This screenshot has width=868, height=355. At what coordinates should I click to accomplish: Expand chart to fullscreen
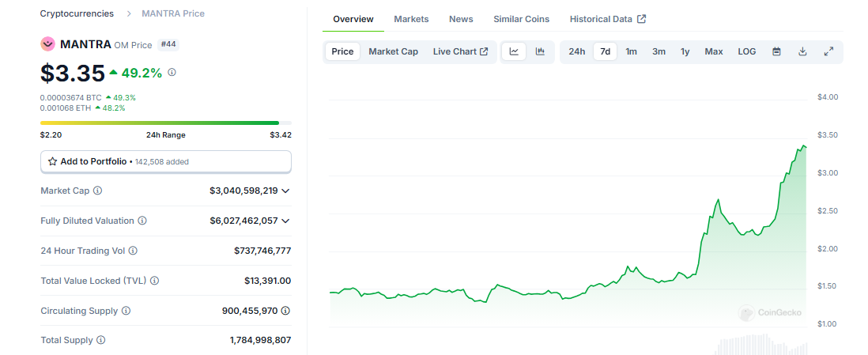click(828, 51)
